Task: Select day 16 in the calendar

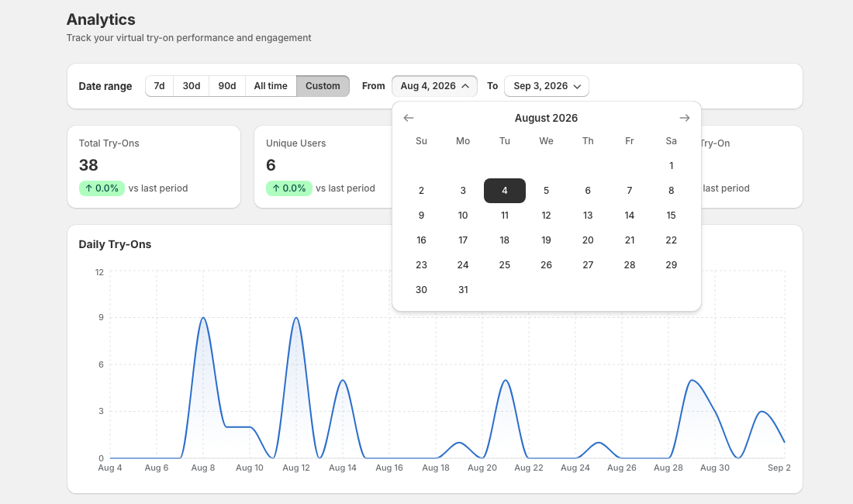Action: [x=422, y=240]
